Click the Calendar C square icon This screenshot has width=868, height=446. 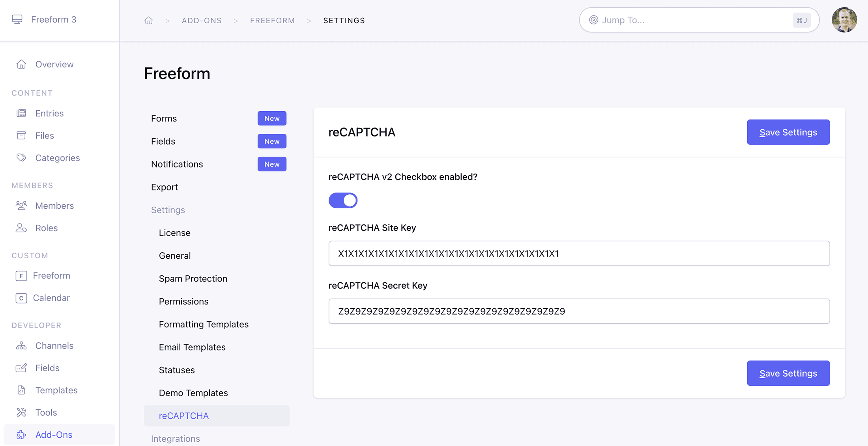tap(21, 298)
